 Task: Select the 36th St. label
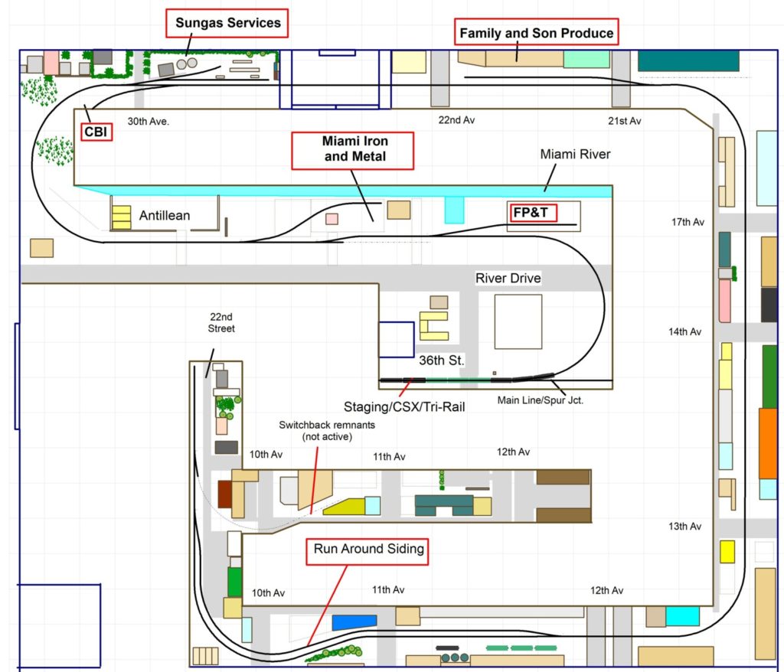(x=441, y=360)
